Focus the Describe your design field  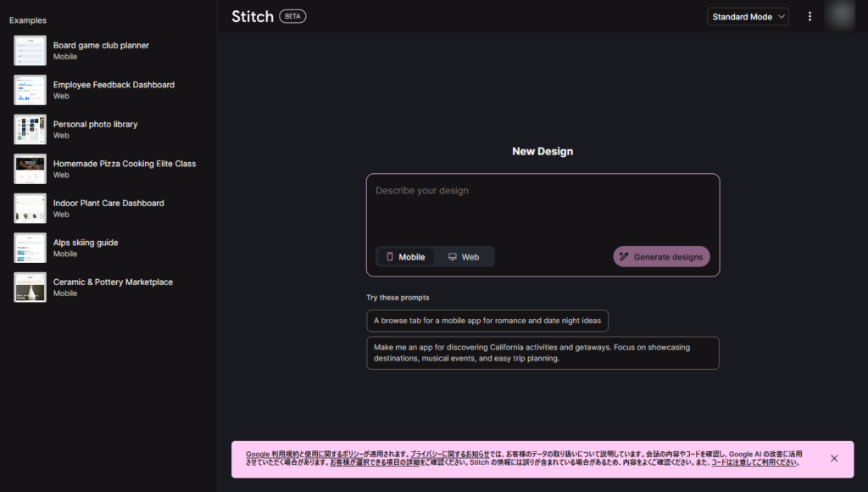542,208
